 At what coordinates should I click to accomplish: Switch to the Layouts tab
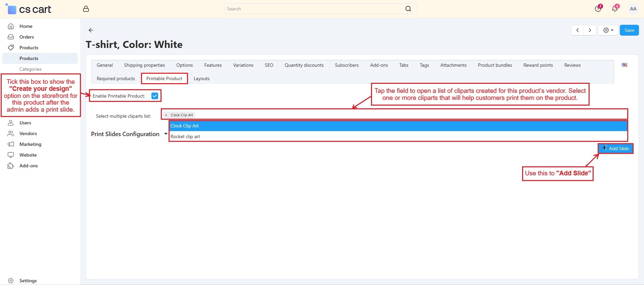[x=201, y=78]
